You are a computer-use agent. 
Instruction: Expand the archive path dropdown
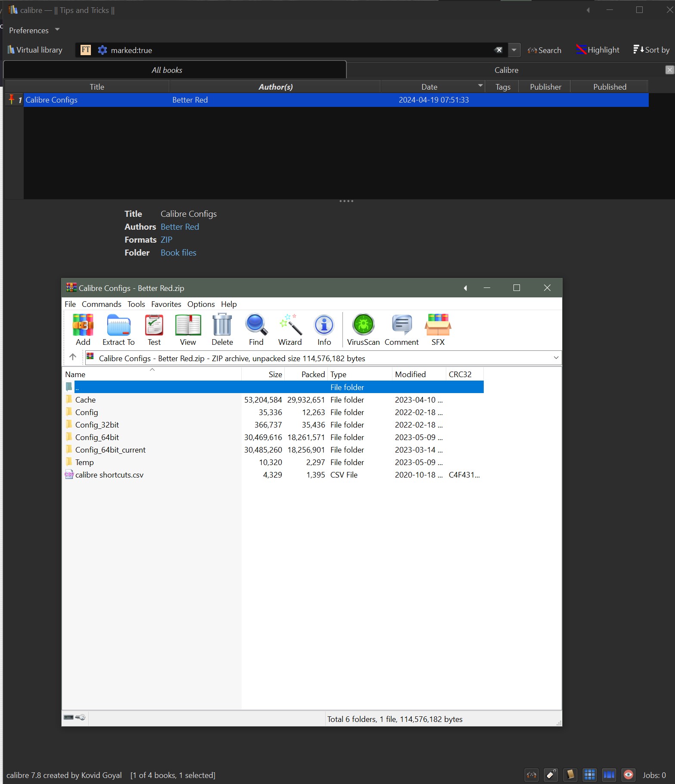556,358
